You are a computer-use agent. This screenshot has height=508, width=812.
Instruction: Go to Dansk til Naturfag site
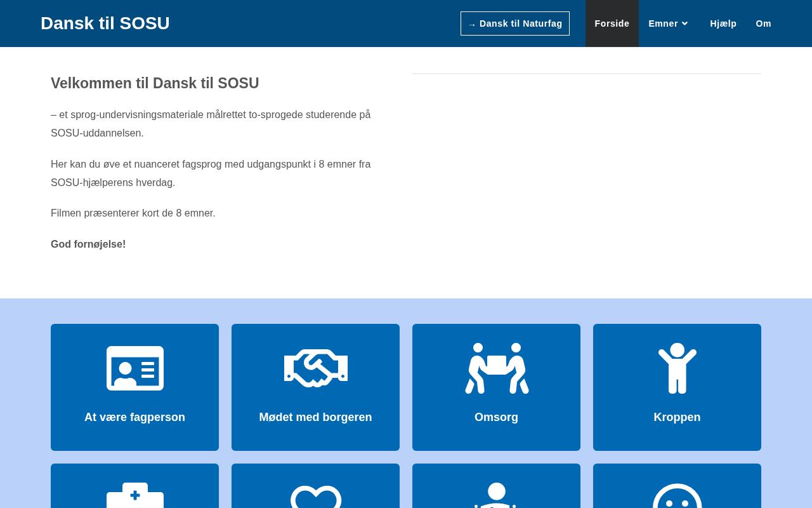coord(515,23)
